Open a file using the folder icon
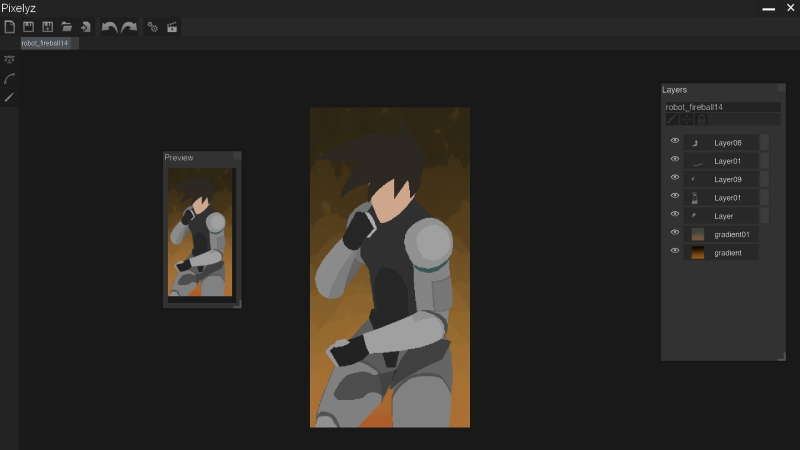 click(66, 27)
